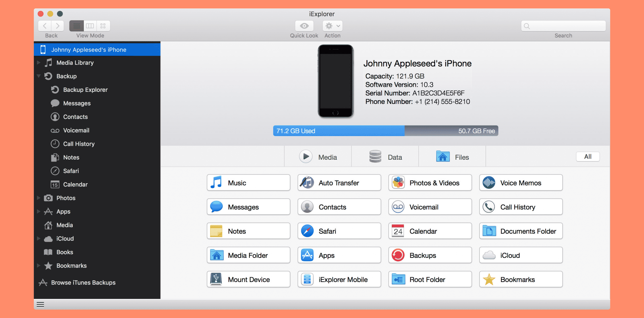Viewport: 644px width, 318px height.
Task: Open the Action gear dropdown
Action: tap(332, 26)
